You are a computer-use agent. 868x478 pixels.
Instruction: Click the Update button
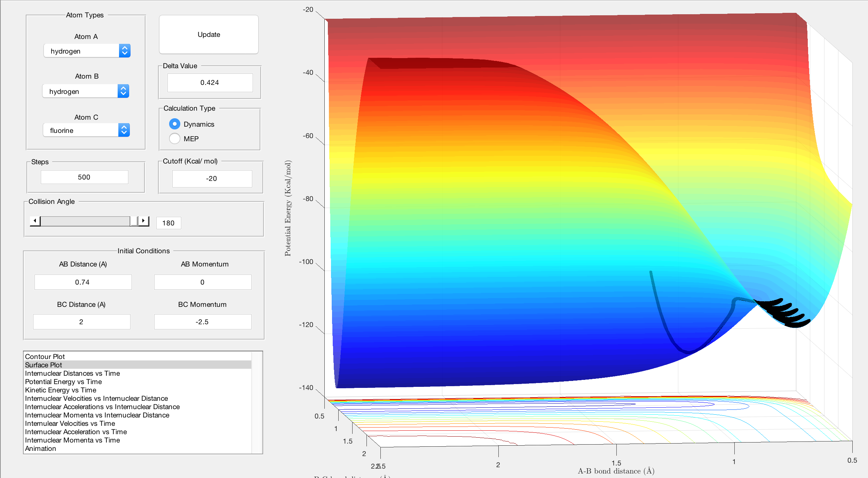coord(209,34)
